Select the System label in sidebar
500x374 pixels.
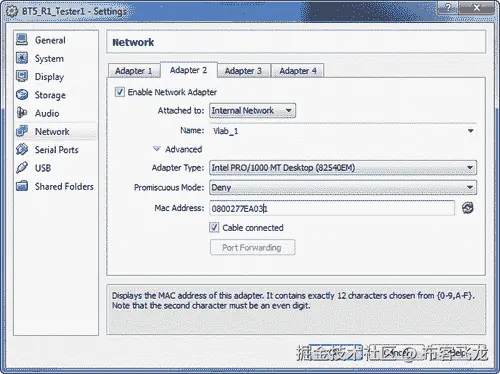coord(49,59)
